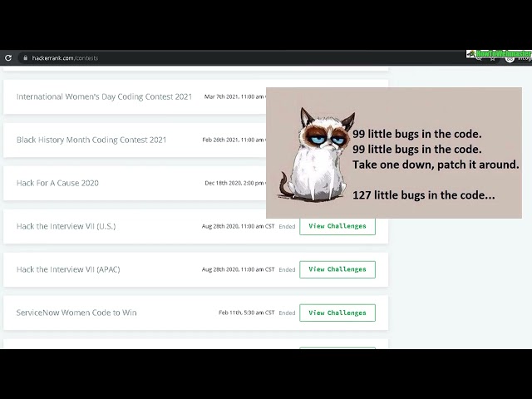View Challenges for Hack the Interview VII (U.S.)

(x=337, y=226)
